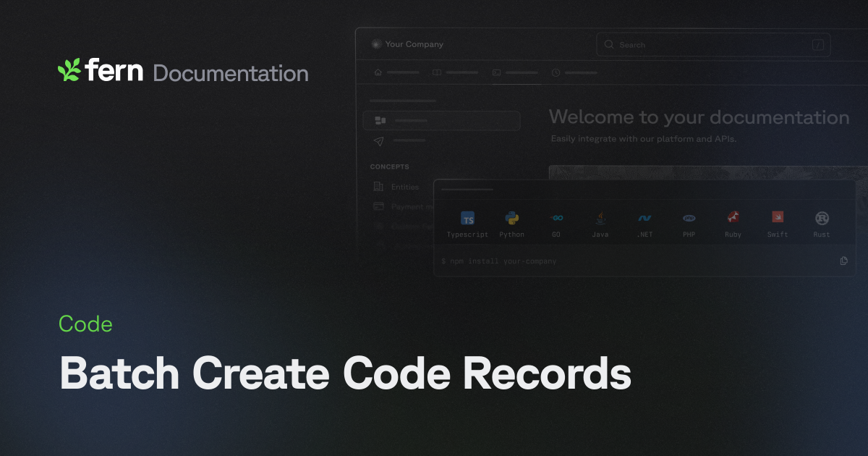The image size is (868, 456).
Task: Select the Python SDK icon
Action: (512, 218)
